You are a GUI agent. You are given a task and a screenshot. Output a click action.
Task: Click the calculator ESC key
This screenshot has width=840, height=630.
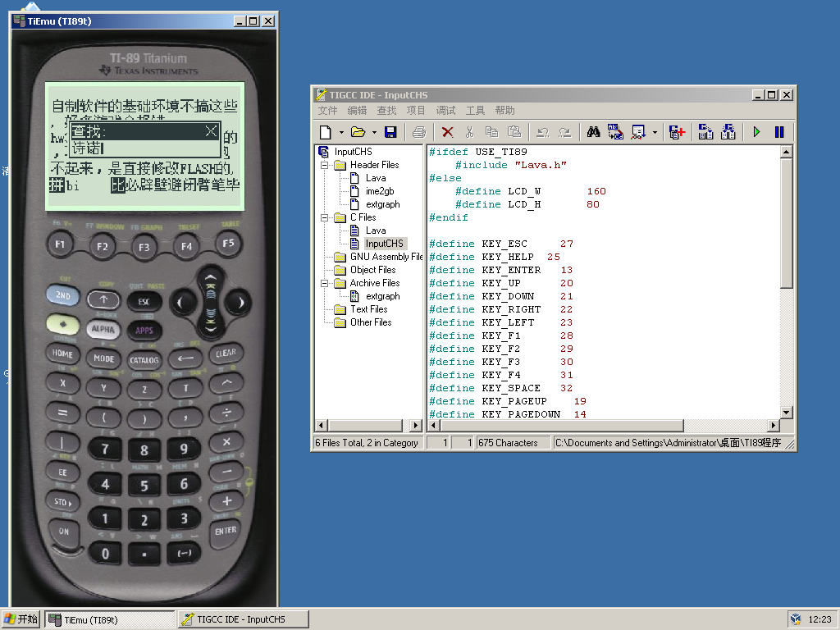pyautogui.click(x=144, y=302)
